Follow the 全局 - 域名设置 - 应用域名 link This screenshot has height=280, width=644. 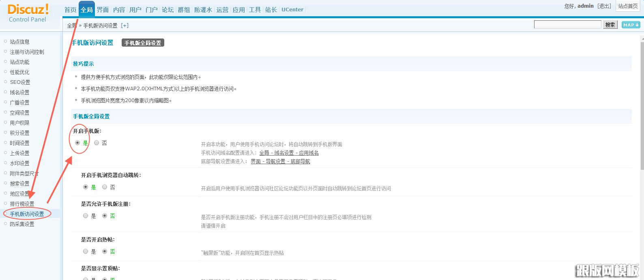pyautogui.click(x=289, y=153)
